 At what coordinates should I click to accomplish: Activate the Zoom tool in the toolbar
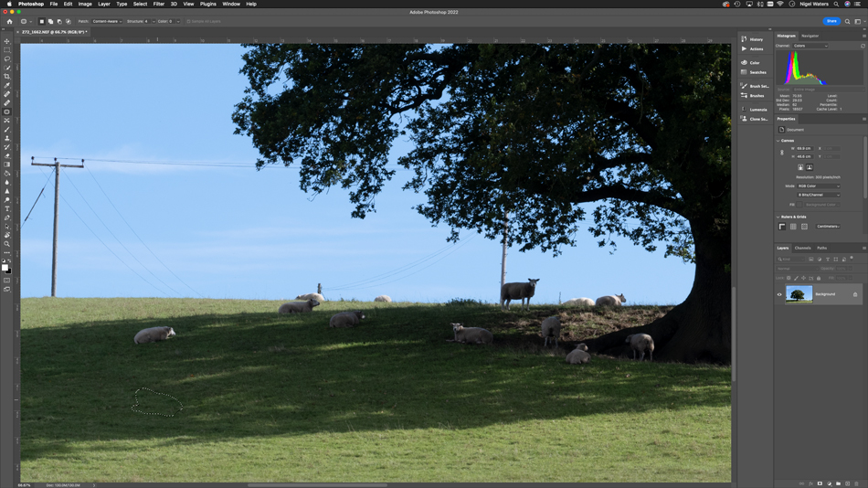pyautogui.click(x=7, y=244)
